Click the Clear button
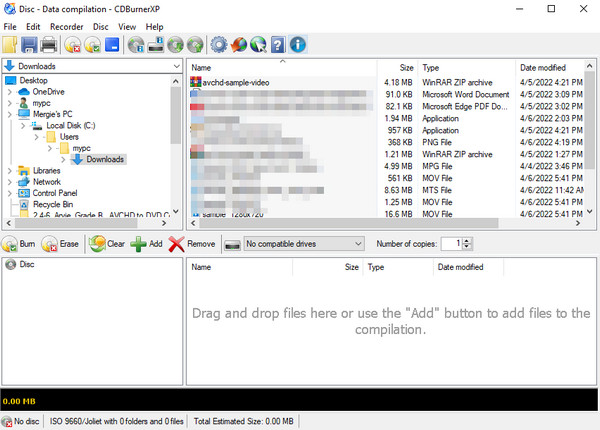 tap(107, 244)
